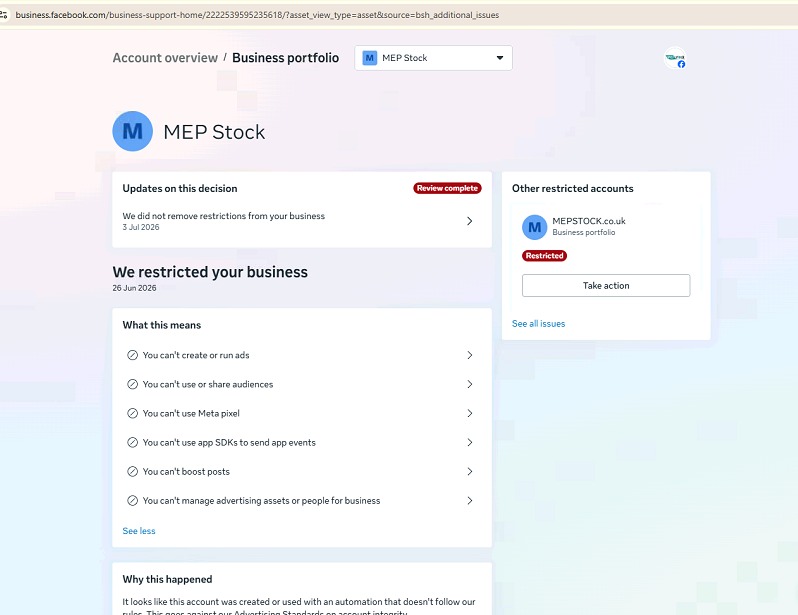Open the MEP Stock portfolio dropdown

433,58
